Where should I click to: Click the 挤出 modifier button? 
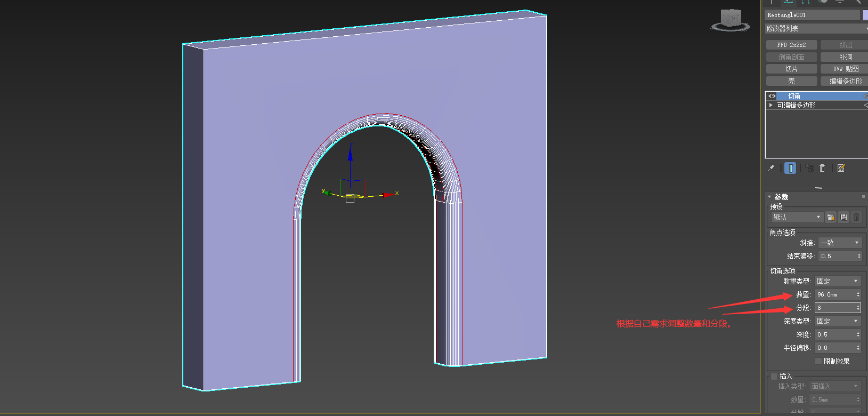tap(845, 45)
